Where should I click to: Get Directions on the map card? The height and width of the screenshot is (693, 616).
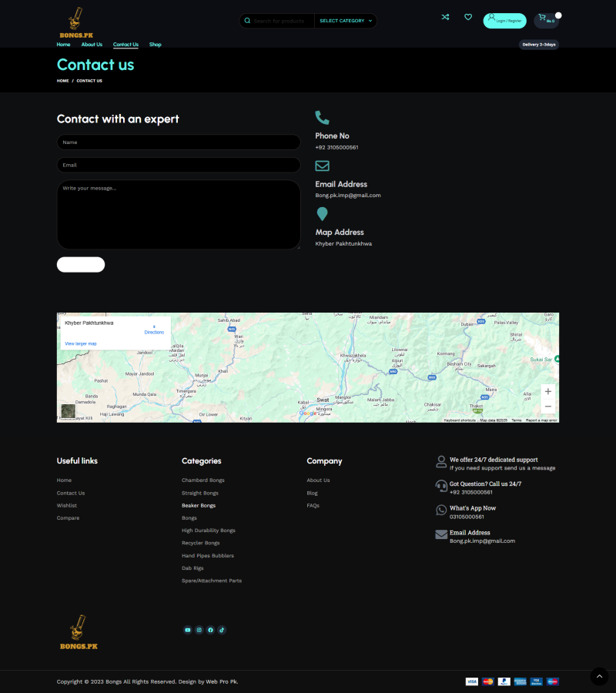(154, 330)
